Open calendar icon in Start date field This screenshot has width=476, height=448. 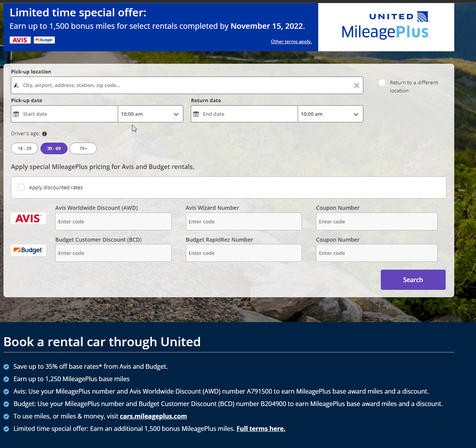coord(16,114)
